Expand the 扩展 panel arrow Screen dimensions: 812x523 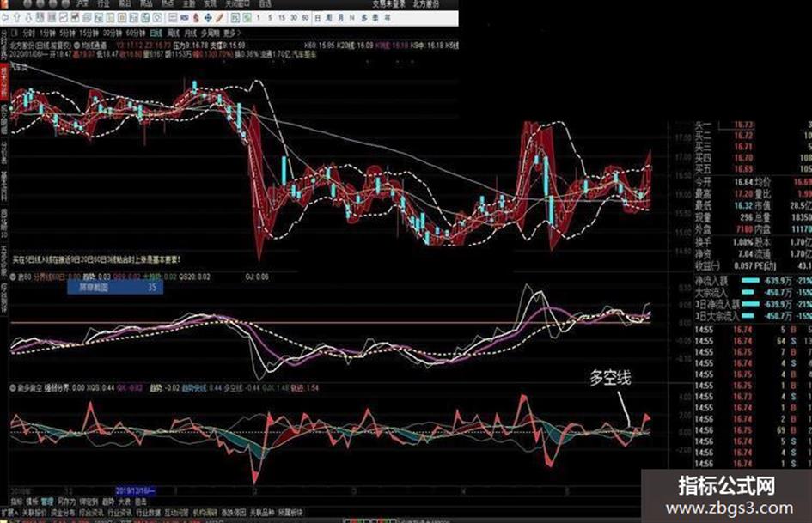(9, 513)
